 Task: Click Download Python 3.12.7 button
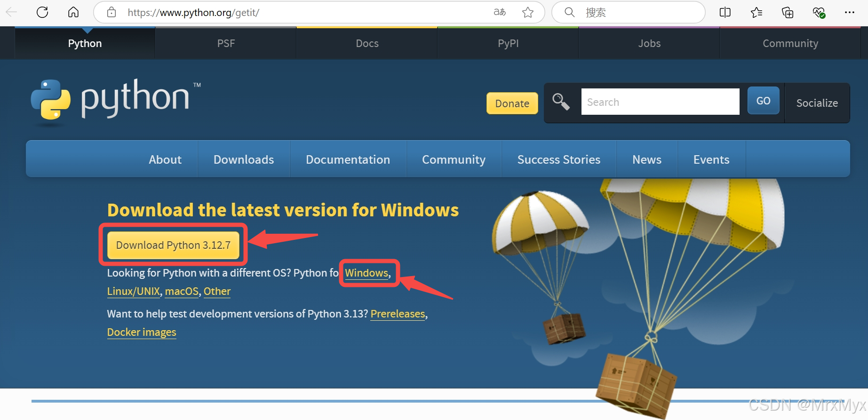coord(173,245)
